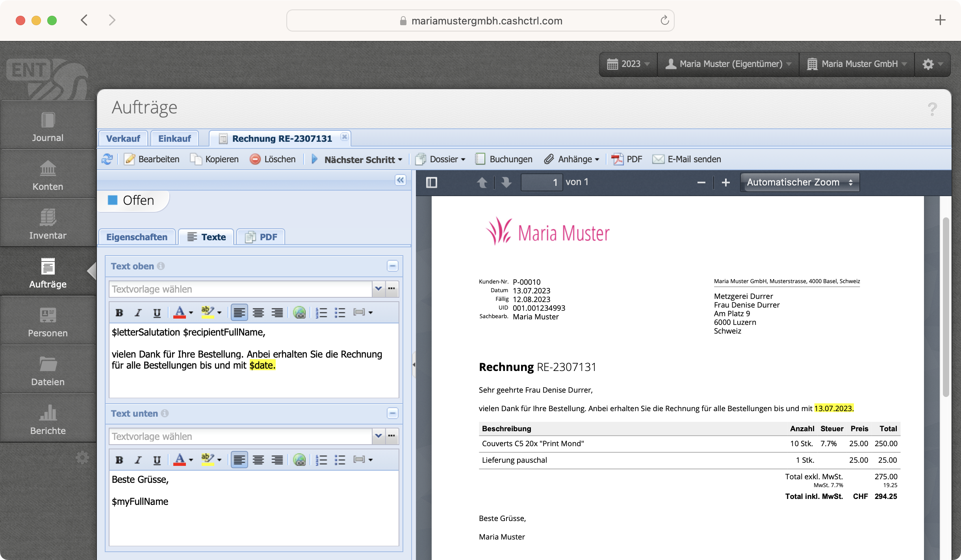
Task: Click the refresh icon in the order toolbar
Action: coord(107,159)
